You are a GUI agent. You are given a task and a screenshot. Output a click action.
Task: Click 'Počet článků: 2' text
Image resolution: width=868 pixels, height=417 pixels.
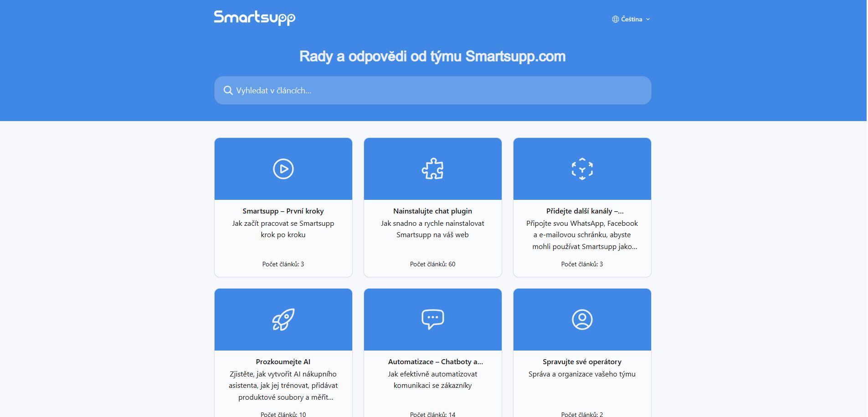tap(582, 414)
